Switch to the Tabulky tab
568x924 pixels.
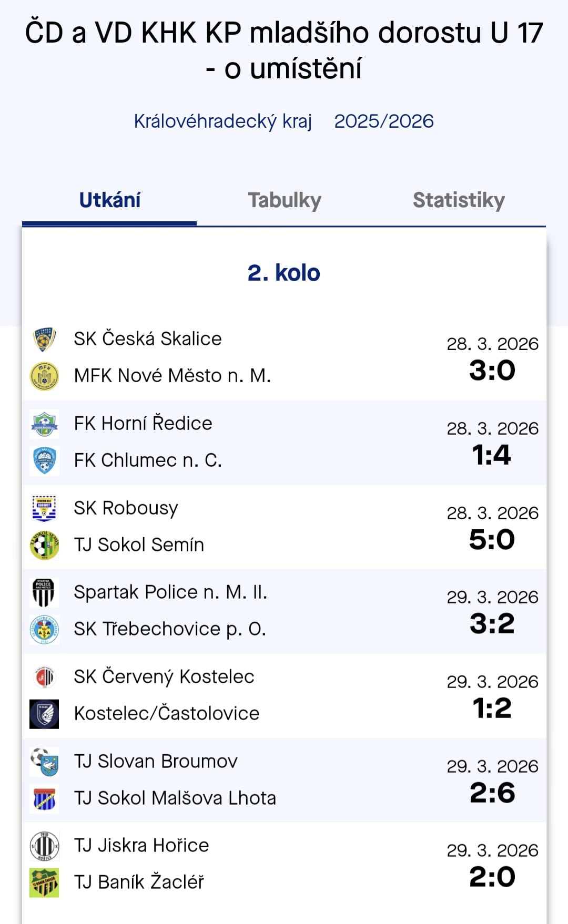[285, 201]
